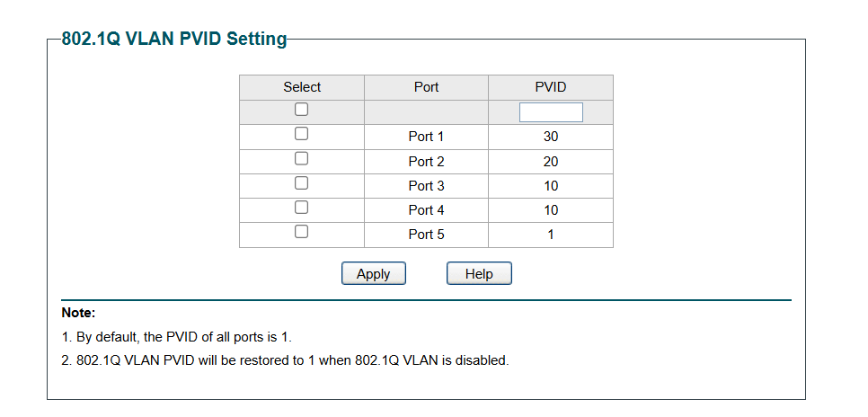Click the Port 3 label cell
This screenshot has width=868, height=417.
pos(426,186)
